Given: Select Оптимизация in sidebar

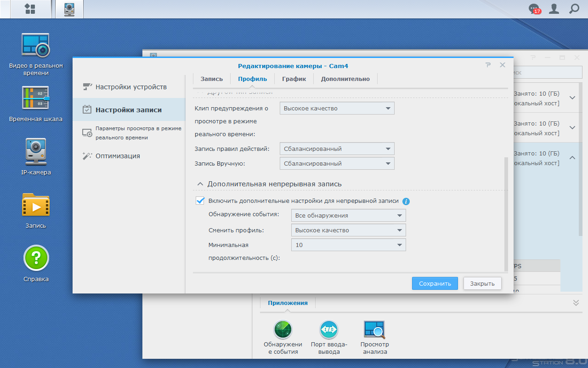Looking at the screenshot, I should pos(129,156).
